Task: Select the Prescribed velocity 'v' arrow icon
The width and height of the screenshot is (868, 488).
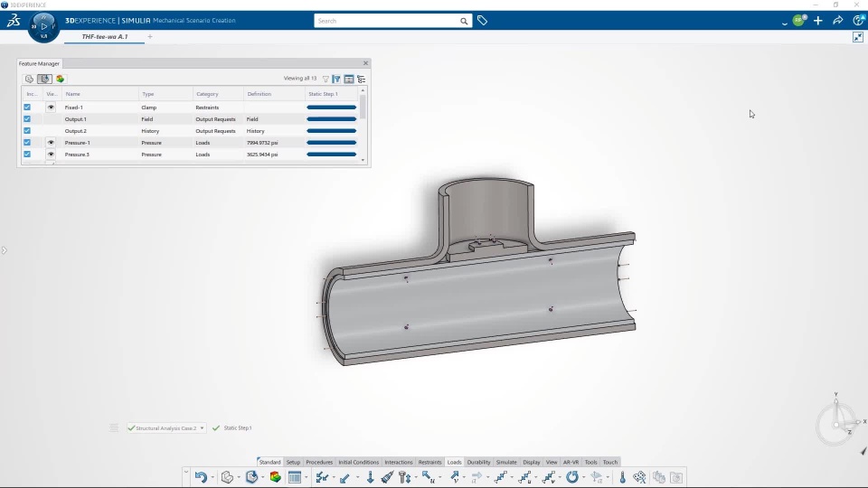Action: point(455,477)
